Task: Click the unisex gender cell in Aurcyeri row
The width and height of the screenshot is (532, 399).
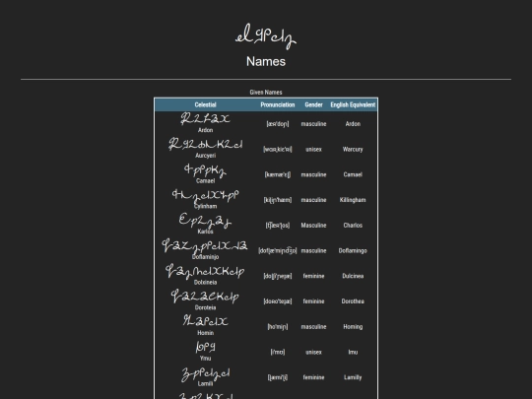Action: tap(313, 150)
